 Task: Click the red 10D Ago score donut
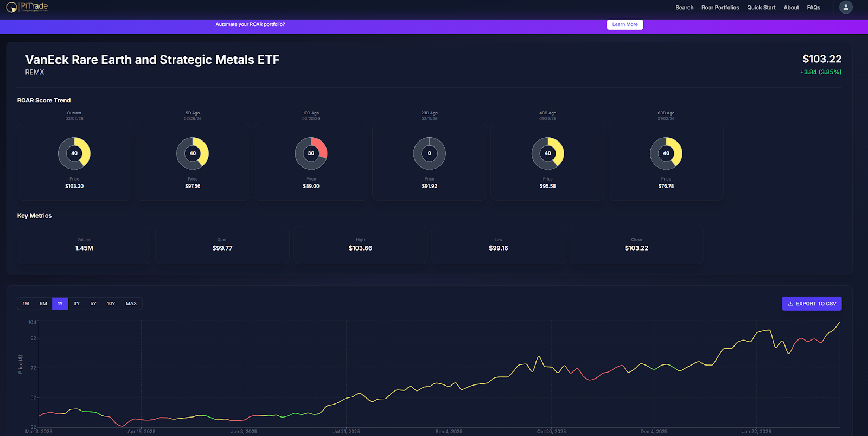[311, 153]
